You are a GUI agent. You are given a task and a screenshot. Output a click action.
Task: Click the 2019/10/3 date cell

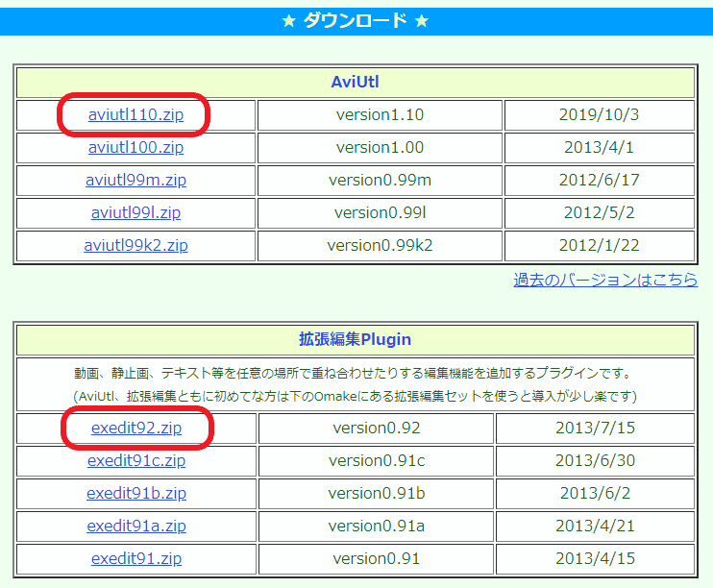point(599,114)
